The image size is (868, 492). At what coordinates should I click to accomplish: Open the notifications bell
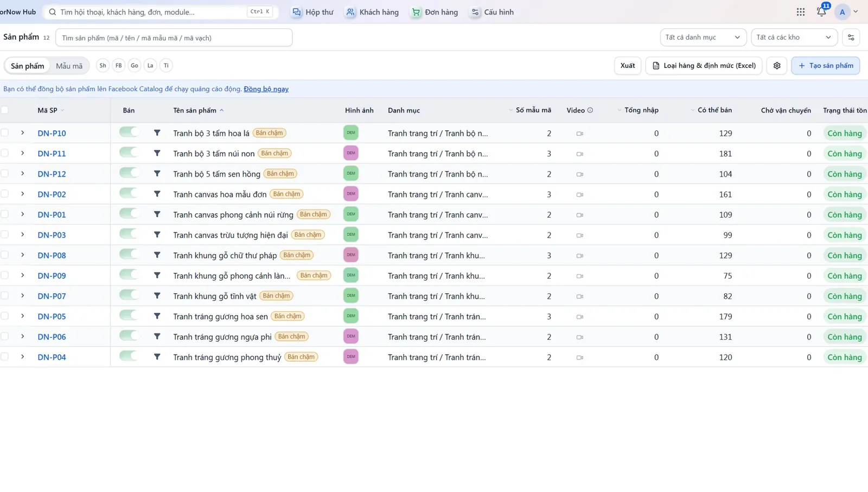pyautogui.click(x=821, y=12)
